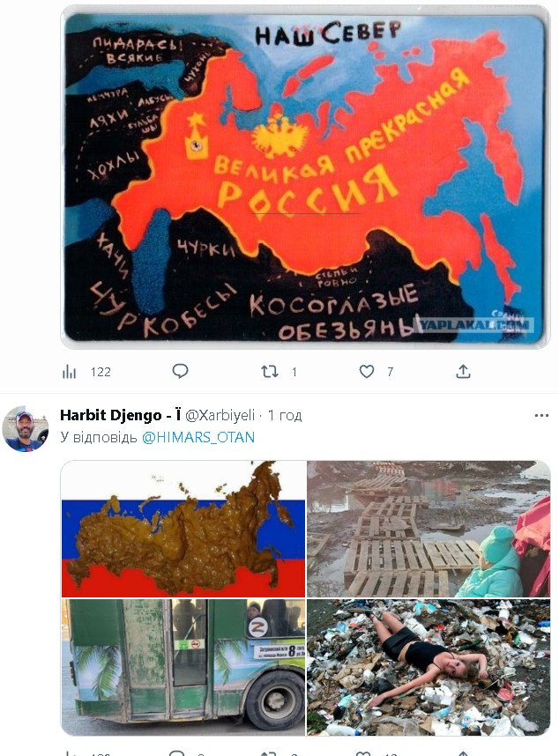This screenshot has height=756, width=559.
Task: Enlarge the Великая Россия map image
Action: point(305,177)
